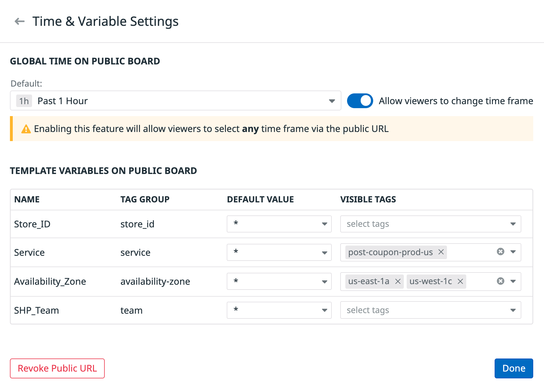Disable Allow viewers to change time frame
The image size is (544, 392).
click(x=360, y=100)
